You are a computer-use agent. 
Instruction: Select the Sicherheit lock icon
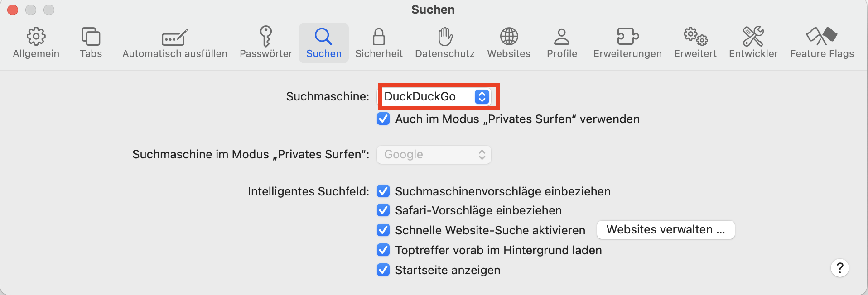point(379,37)
